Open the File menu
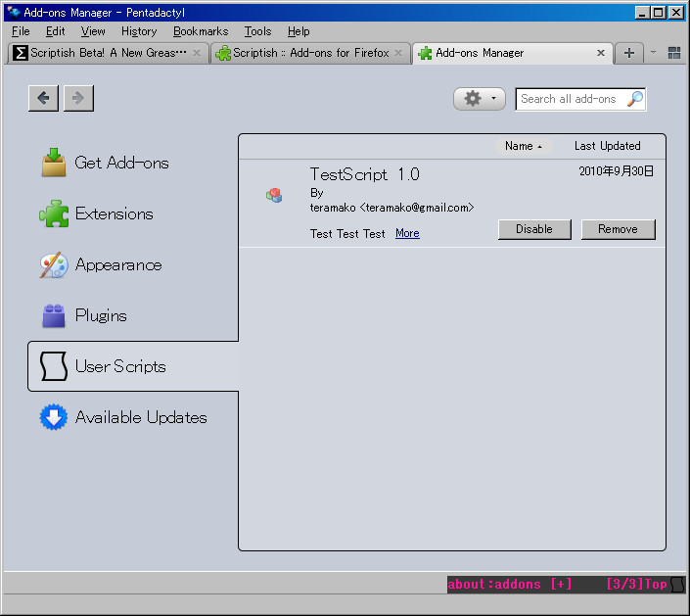The height and width of the screenshot is (616, 690). 21,31
